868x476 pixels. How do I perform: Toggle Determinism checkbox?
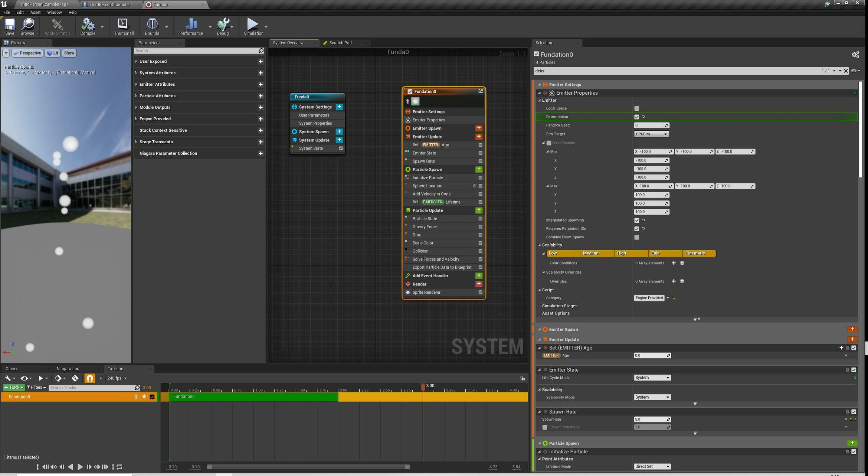click(637, 117)
